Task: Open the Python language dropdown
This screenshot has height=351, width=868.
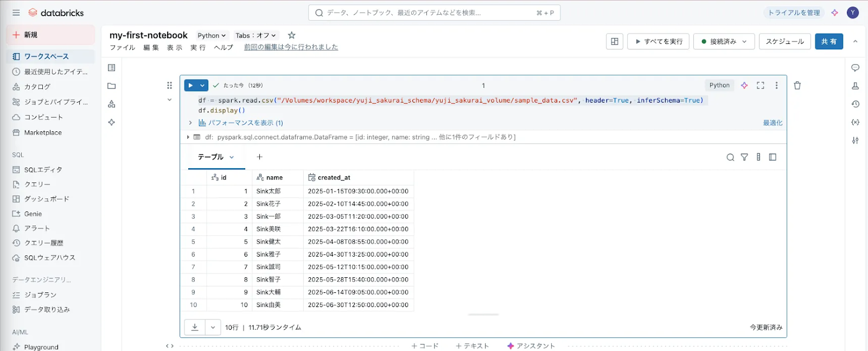Action: point(212,35)
